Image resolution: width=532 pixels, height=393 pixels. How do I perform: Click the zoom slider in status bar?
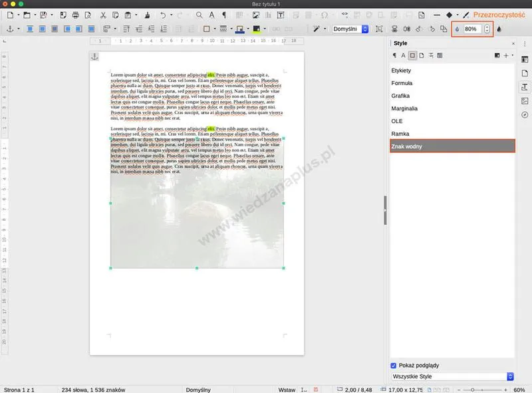click(481, 390)
